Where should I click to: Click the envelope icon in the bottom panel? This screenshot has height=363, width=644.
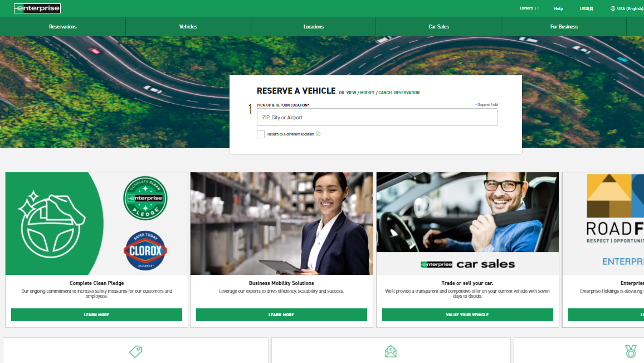pyautogui.click(x=391, y=351)
